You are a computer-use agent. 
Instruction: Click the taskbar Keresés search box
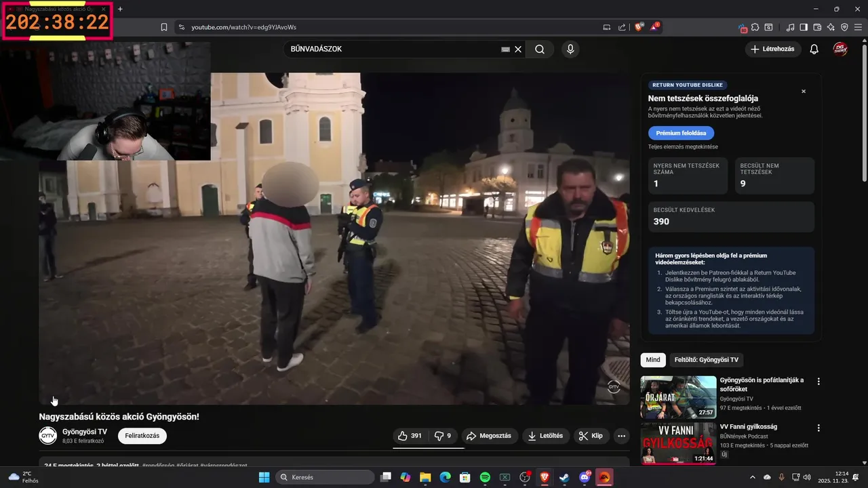325,477
